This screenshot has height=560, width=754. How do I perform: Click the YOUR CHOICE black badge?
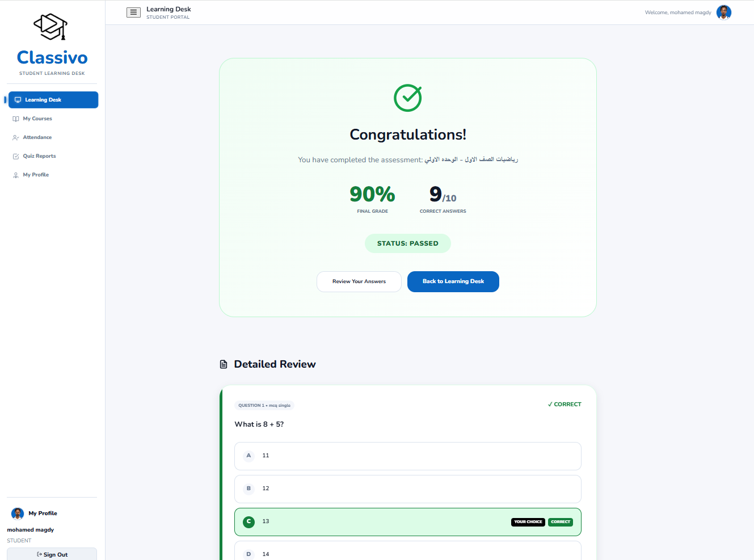pos(528,522)
